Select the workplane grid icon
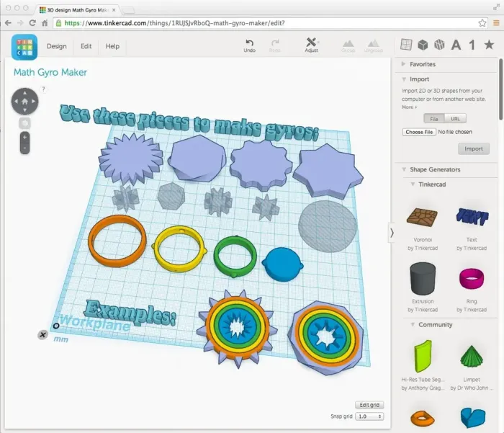The height and width of the screenshot is (433, 504). (406, 45)
